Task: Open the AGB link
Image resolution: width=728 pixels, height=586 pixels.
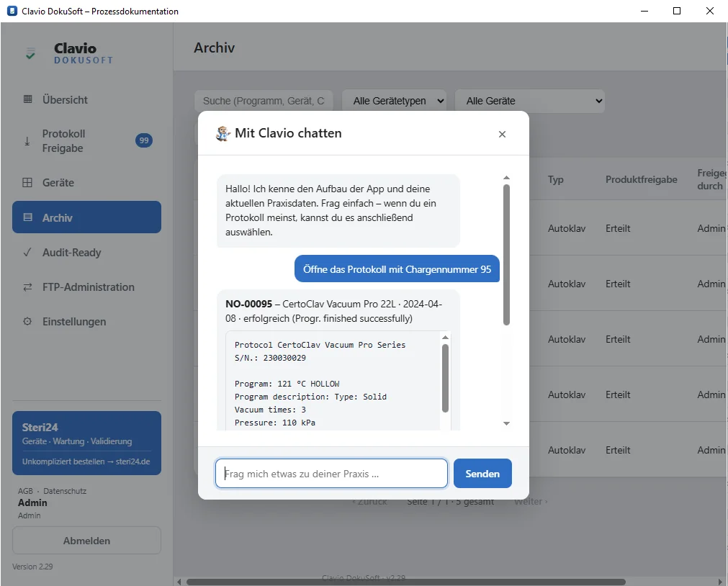Action: (x=25, y=491)
